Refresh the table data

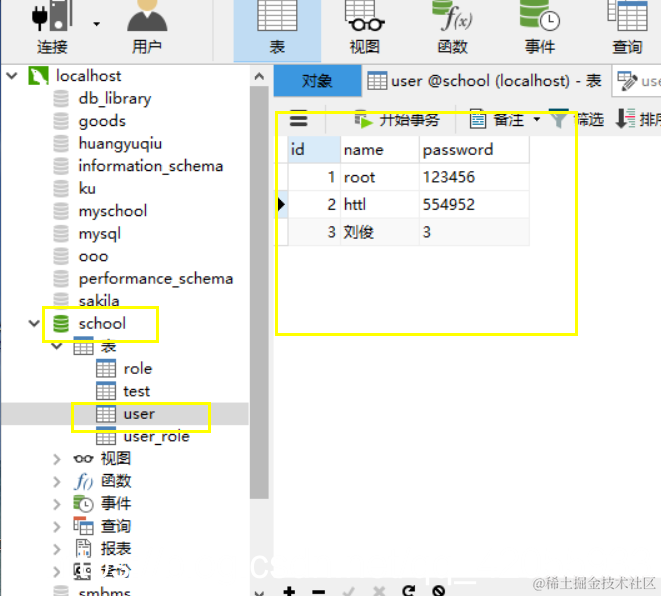[408, 591]
